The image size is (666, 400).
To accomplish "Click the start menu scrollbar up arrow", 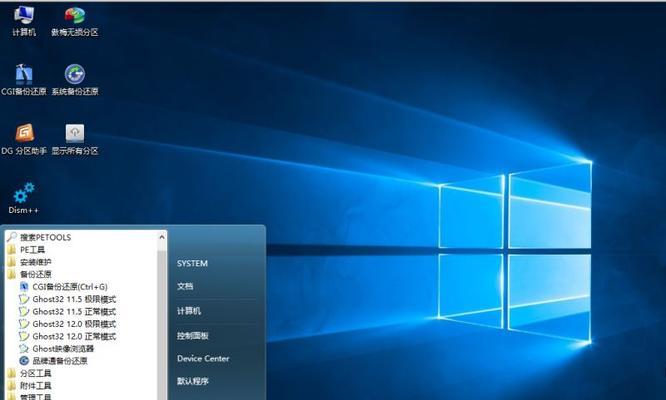I will [161, 237].
